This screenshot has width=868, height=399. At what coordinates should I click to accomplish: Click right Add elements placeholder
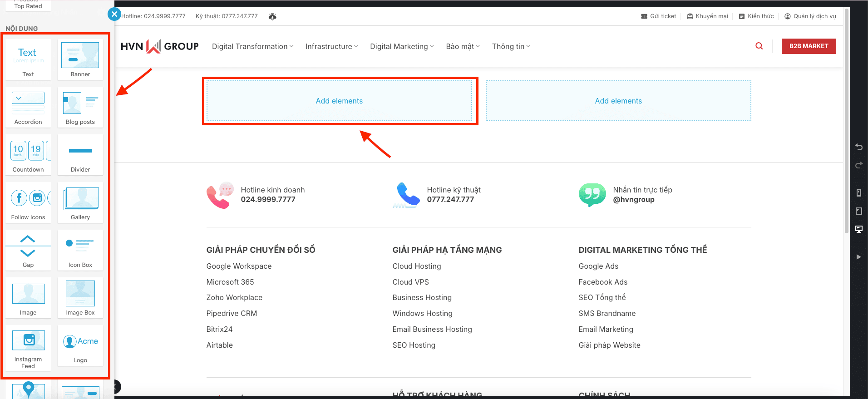(618, 101)
